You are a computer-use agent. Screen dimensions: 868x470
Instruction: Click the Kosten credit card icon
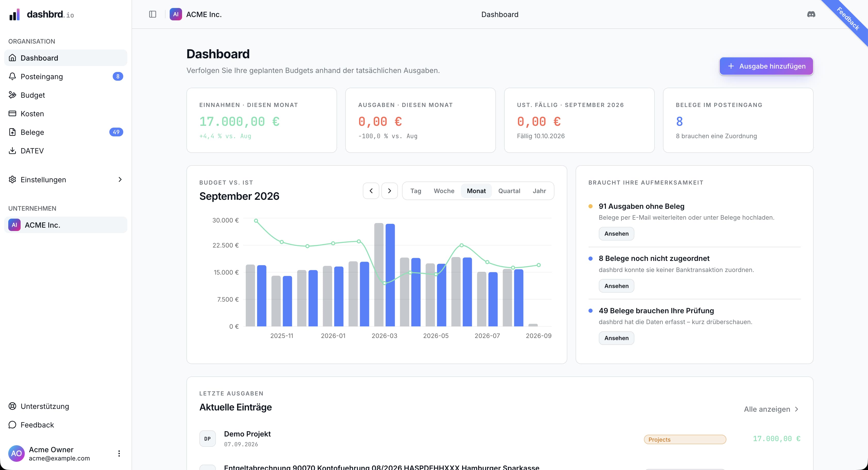click(x=12, y=113)
